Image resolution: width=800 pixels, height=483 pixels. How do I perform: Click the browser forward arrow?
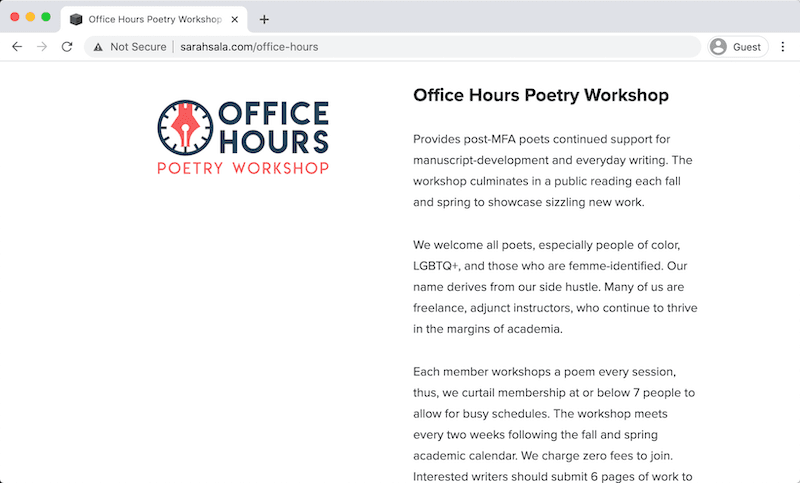pyautogui.click(x=42, y=47)
